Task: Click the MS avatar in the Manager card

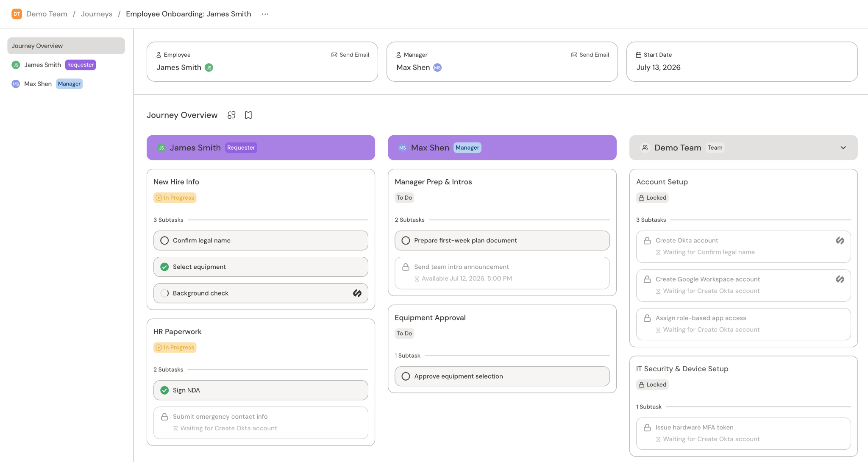Action: (437, 67)
